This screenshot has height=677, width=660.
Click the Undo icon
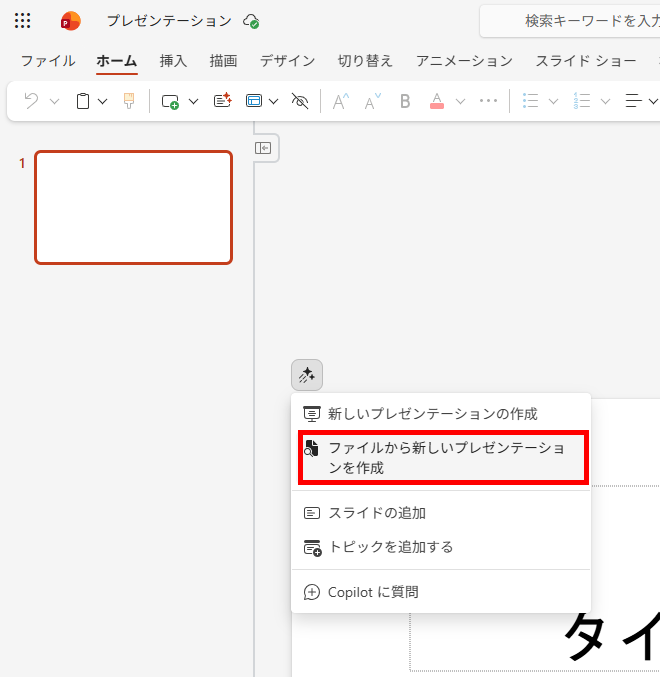tap(31, 101)
